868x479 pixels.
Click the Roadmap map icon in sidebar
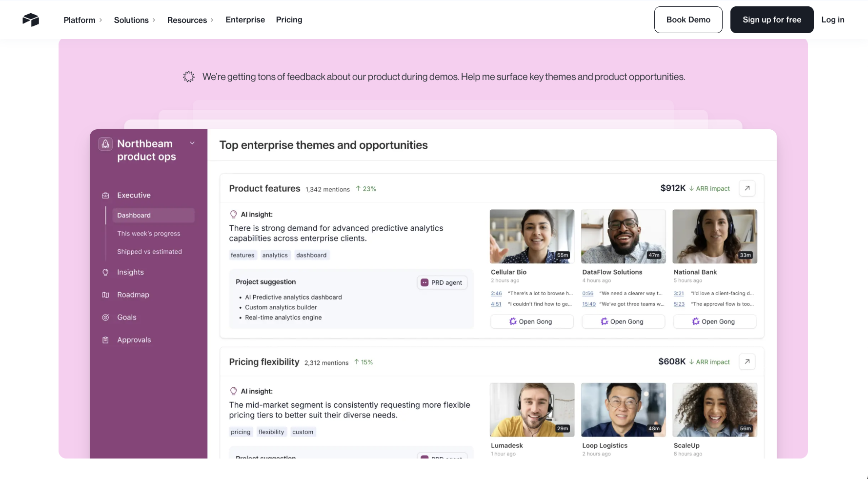(105, 295)
